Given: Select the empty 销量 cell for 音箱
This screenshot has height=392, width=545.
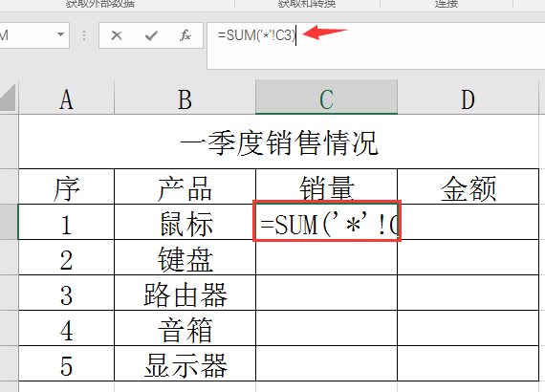Looking at the screenshot, I should [326, 328].
